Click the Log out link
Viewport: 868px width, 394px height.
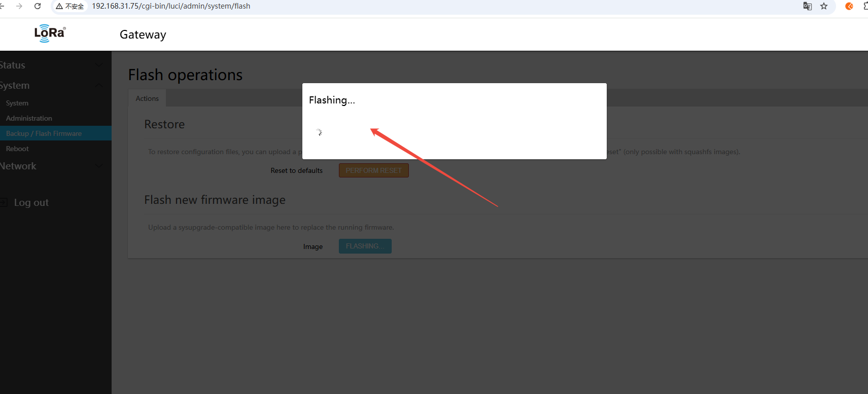click(x=31, y=202)
